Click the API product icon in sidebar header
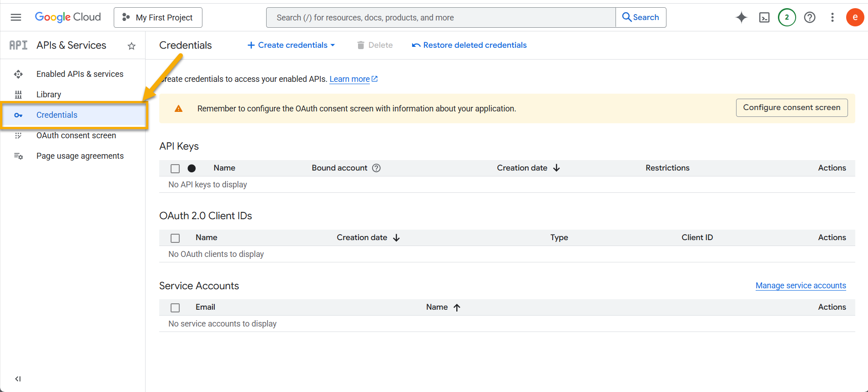 pyautogui.click(x=18, y=45)
